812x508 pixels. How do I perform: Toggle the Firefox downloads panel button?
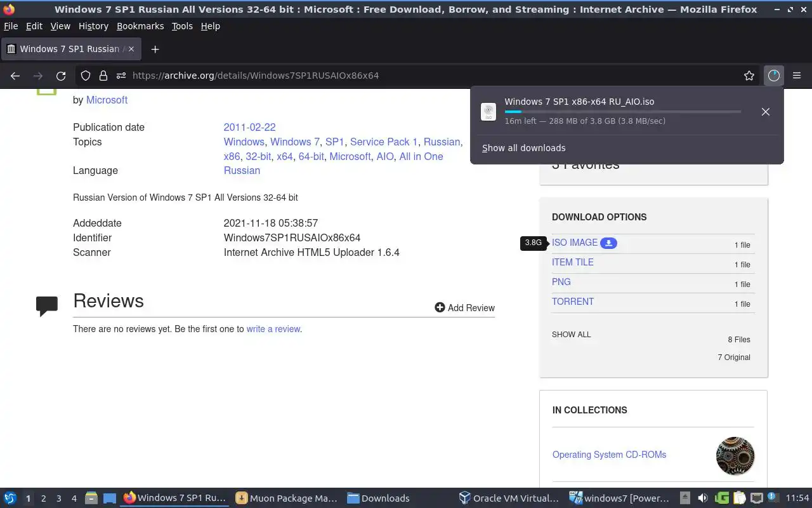pyautogui.click(x=773, y=76)
